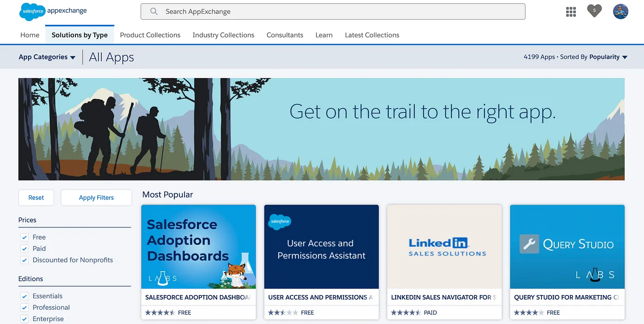Open LINKEDIN SALES NAVIGATOR title link
This screenshot has height=324, width=644.
444,297
